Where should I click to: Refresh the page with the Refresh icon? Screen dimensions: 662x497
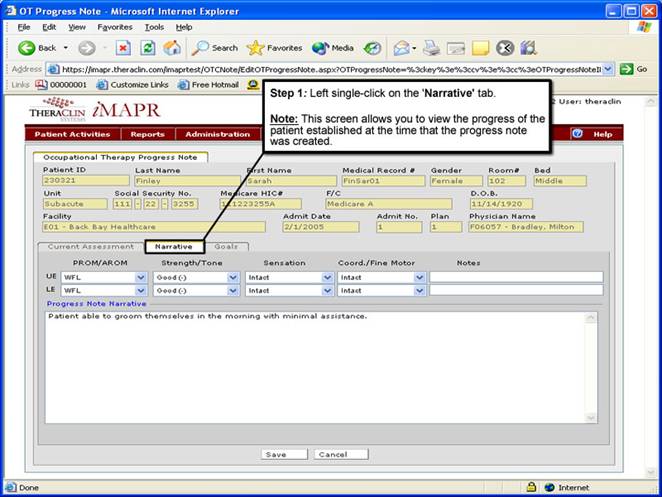[x=147, y=47]
